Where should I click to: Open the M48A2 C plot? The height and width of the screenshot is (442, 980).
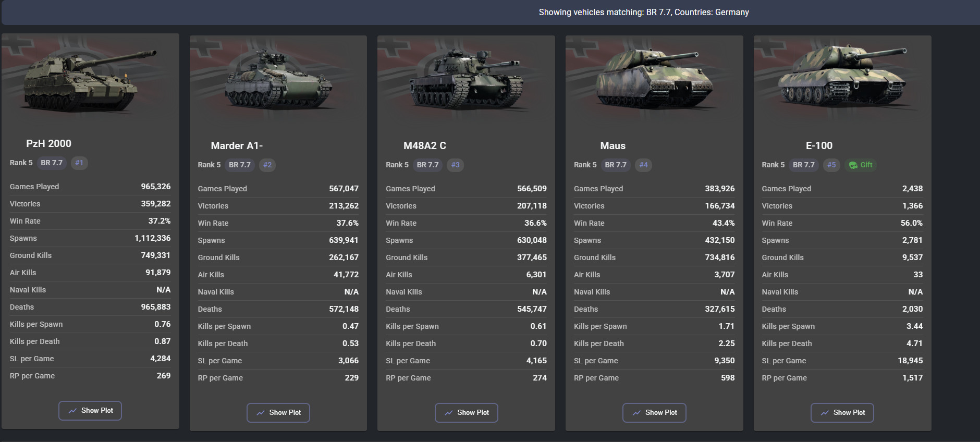tap(467, 413)
